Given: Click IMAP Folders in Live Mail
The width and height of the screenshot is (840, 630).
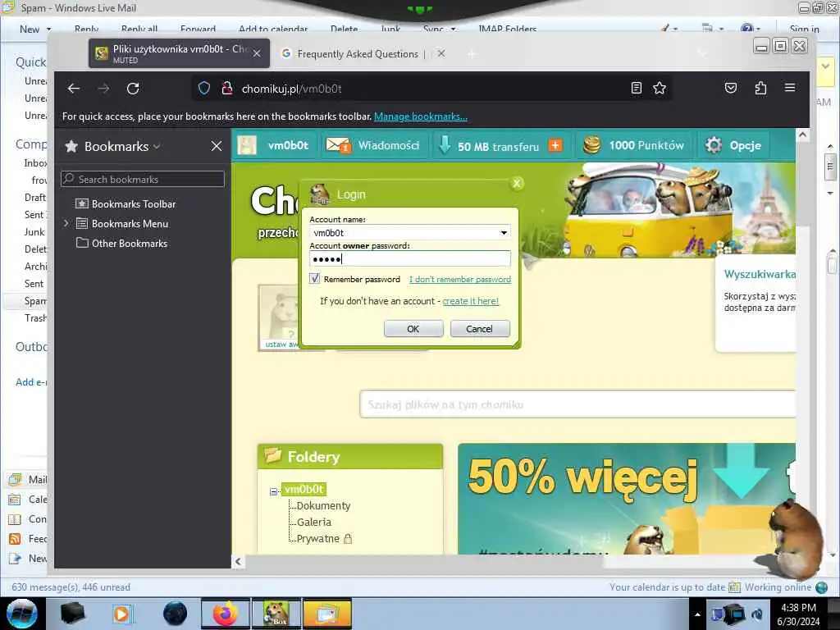Looking at the screenshot, I should [x=507, y=29].
